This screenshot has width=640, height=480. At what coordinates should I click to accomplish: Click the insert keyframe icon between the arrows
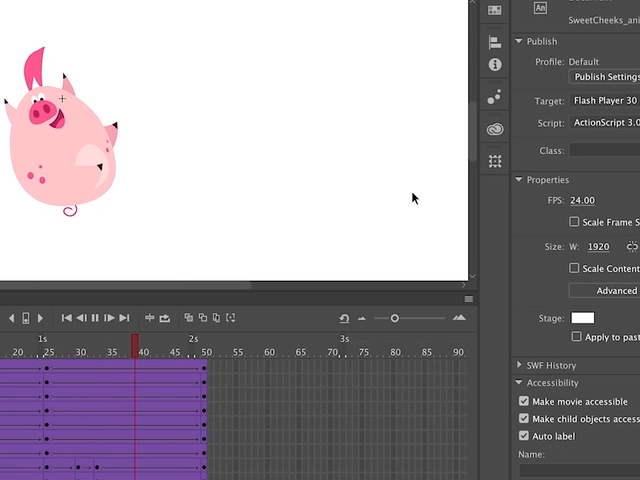pyautogui.click(x=25, y=318)
